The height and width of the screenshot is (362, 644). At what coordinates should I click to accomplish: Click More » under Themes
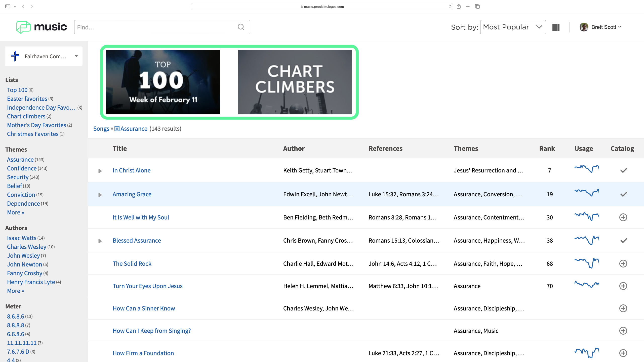click(x=15, y=212)
